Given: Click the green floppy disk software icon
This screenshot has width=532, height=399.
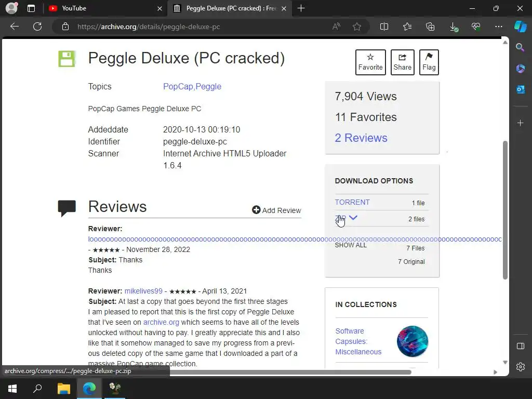Looking at the screenshot, I should point(66,59).
